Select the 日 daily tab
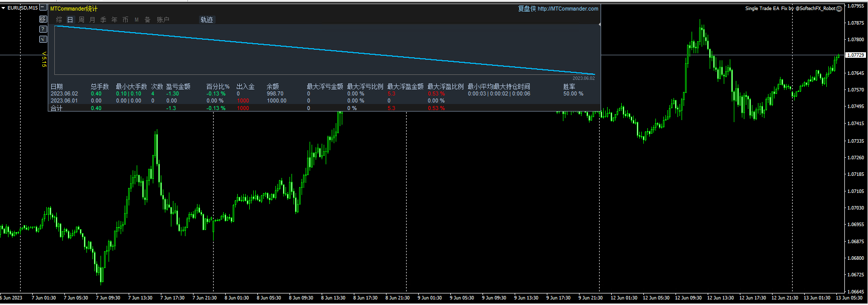The width and height of the screenshot is (868, 305). tap(70, 20)
